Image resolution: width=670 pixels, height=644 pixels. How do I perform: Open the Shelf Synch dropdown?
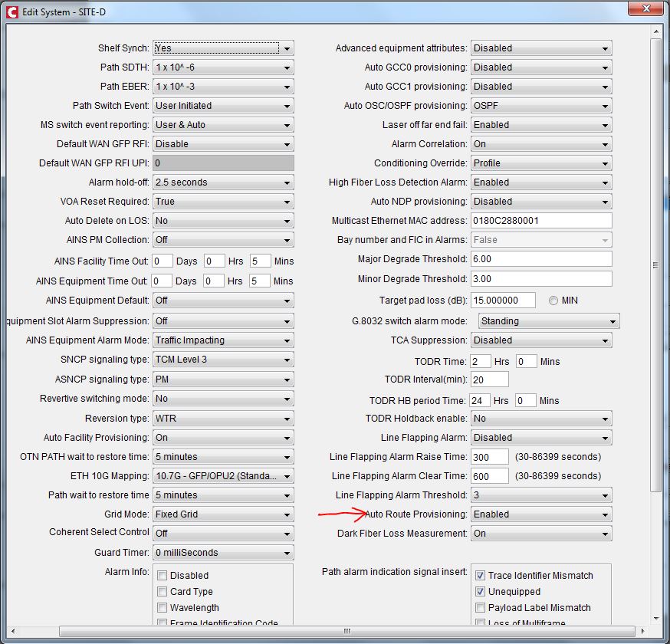[x=287, y=48]
